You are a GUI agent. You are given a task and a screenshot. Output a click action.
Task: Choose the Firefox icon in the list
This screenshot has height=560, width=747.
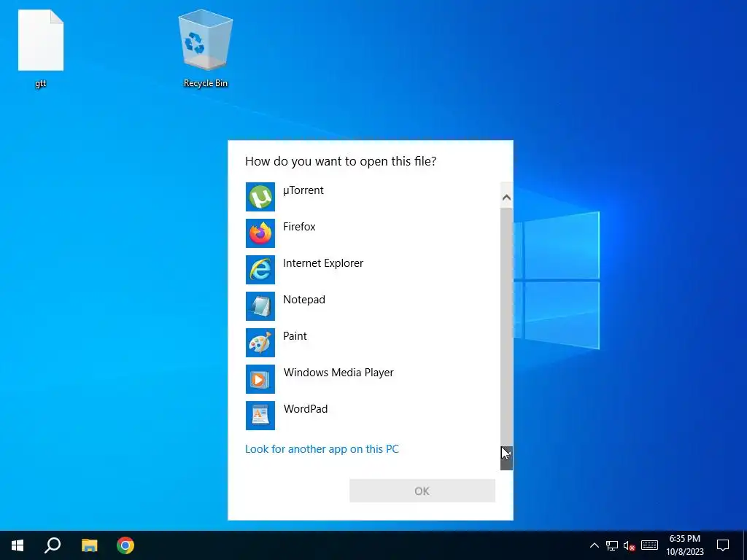click(260, 233)
